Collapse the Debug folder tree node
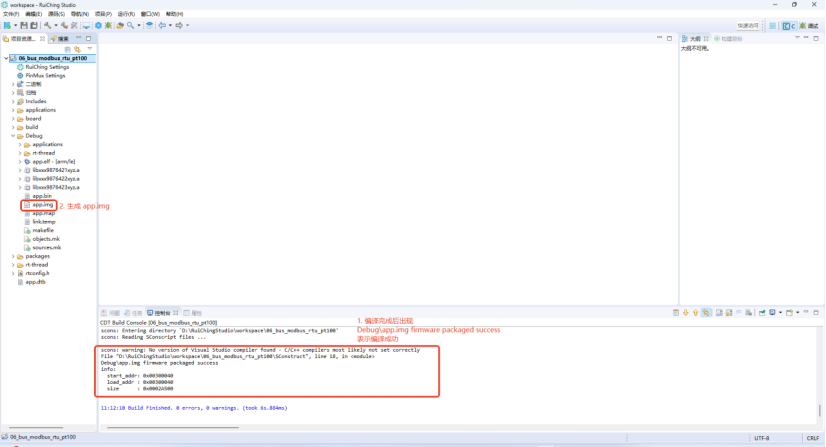Viewport: 826px width, 447px height. click(x=13, y=136)
